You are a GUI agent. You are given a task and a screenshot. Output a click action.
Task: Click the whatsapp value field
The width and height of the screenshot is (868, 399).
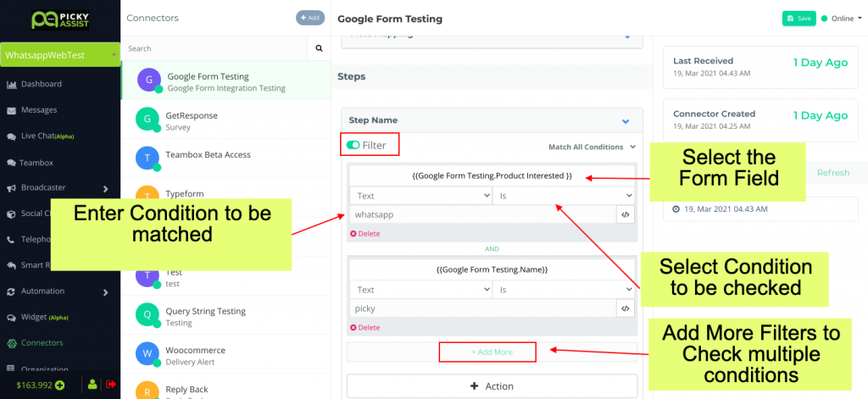[482, 214]
